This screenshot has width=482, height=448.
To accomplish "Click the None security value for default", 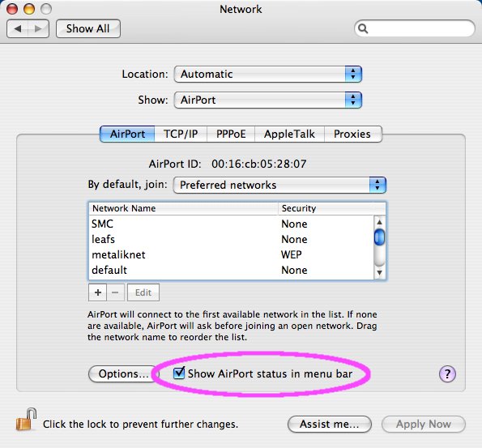I will coord(294,270).
